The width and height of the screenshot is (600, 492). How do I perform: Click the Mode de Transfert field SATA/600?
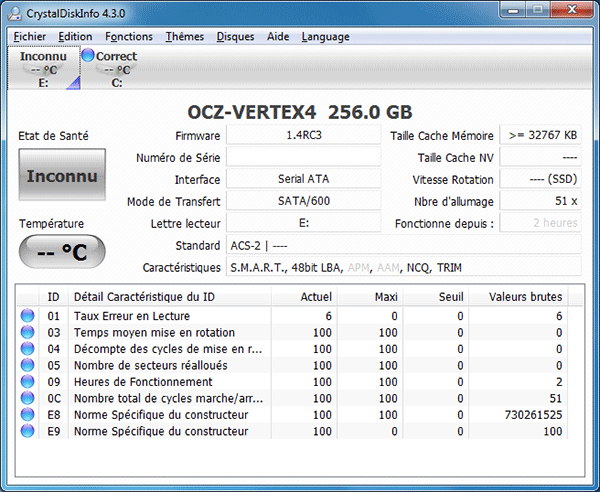click(303, 201)
